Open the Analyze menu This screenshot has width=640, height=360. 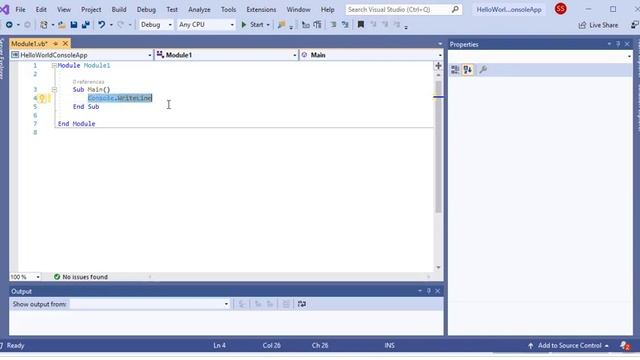199,9
